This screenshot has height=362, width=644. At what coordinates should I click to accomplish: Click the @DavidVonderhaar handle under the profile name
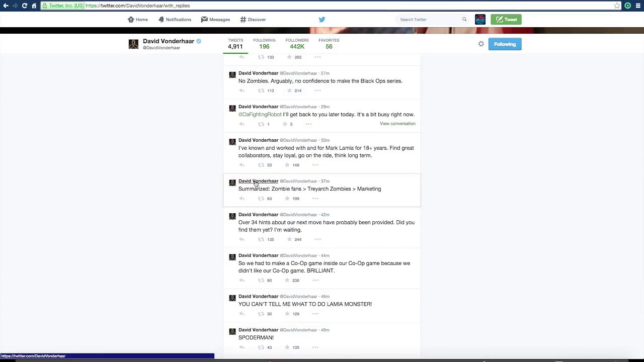162,48
